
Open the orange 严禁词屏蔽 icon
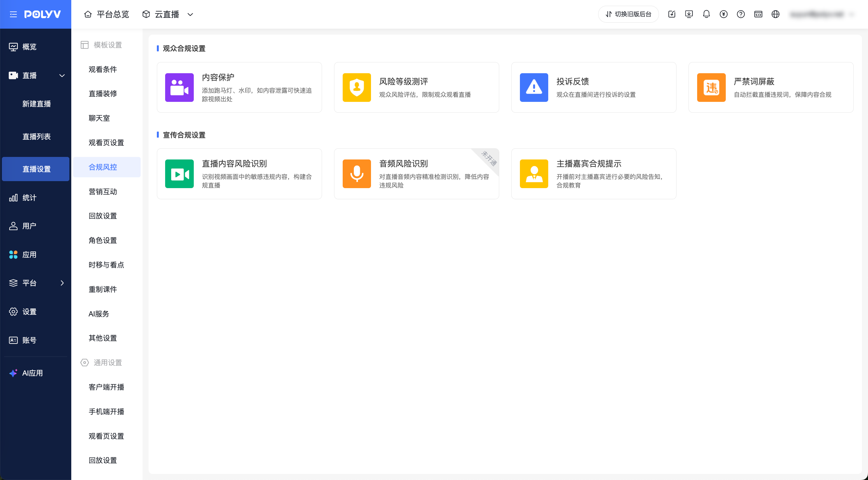711,87
